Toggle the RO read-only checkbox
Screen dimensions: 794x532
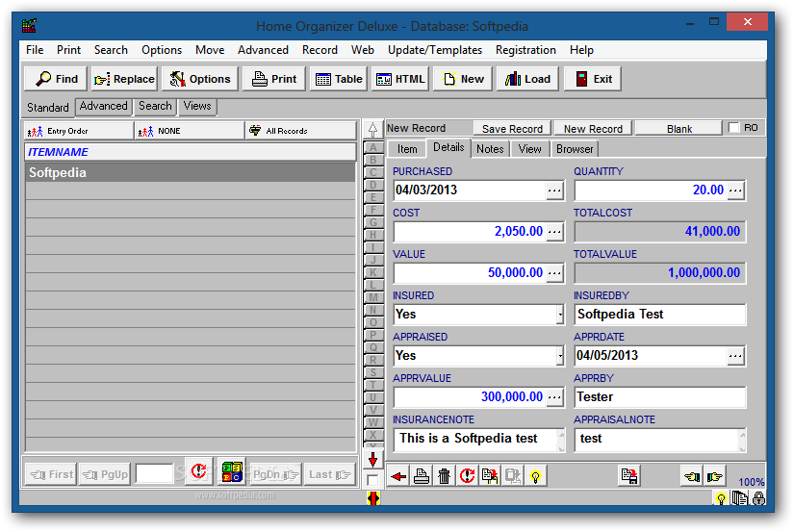[x=733, y=128]
